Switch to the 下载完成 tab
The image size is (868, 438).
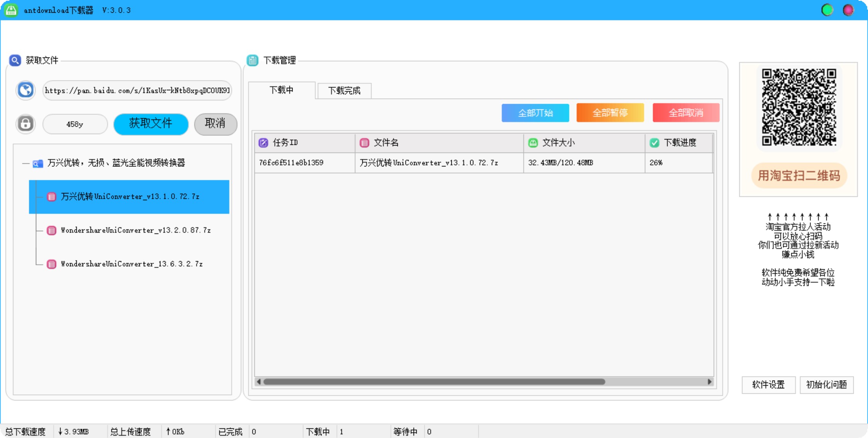[344, 91]
